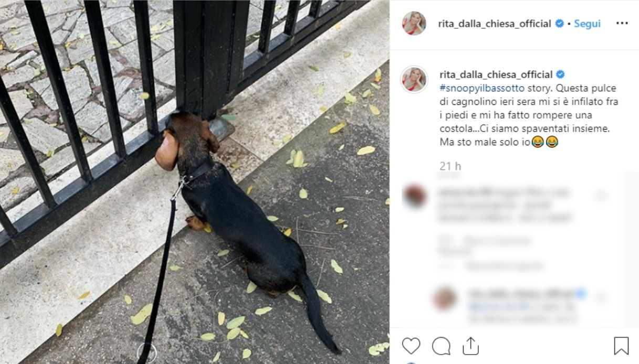The height and width of the screenshot is (364, 639).
Task: Toggle the save bookmark icon
Action: click(621, 346)
